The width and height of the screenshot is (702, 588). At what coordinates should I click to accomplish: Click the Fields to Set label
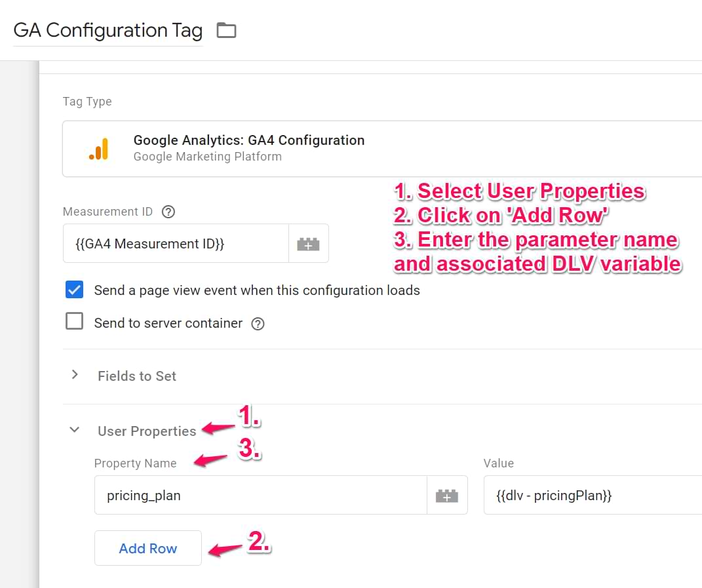pyautogui.click(x=136, y=376)
